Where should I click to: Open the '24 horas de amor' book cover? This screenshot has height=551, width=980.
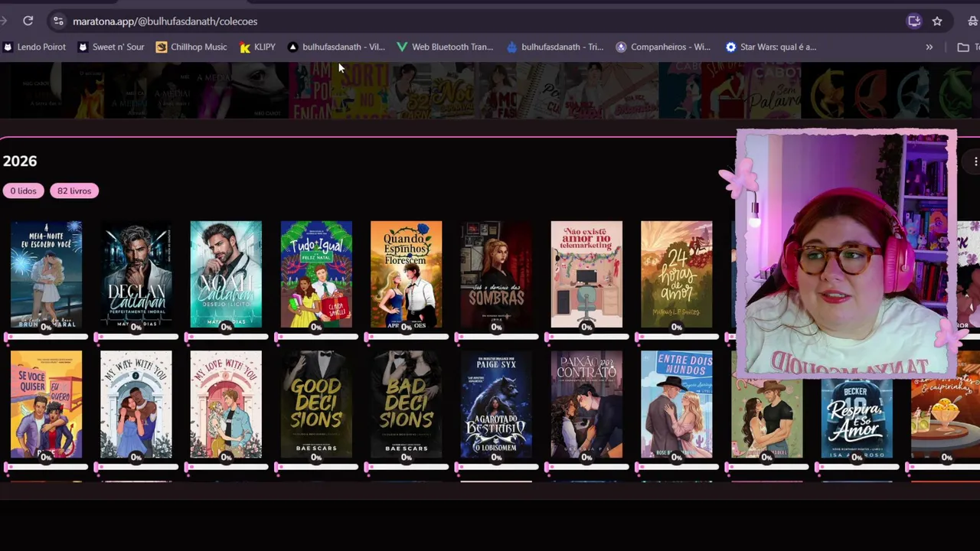point(677,274)
